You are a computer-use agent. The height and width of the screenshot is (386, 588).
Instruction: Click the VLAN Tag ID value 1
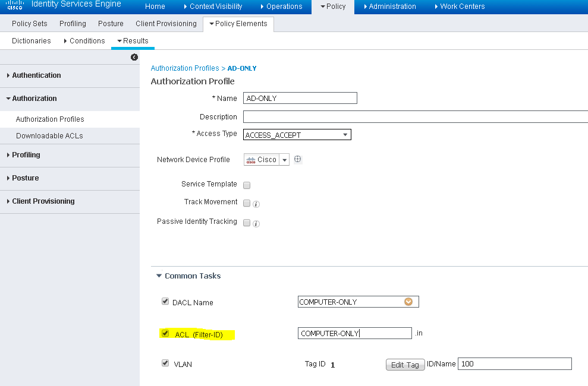[332, 365]
